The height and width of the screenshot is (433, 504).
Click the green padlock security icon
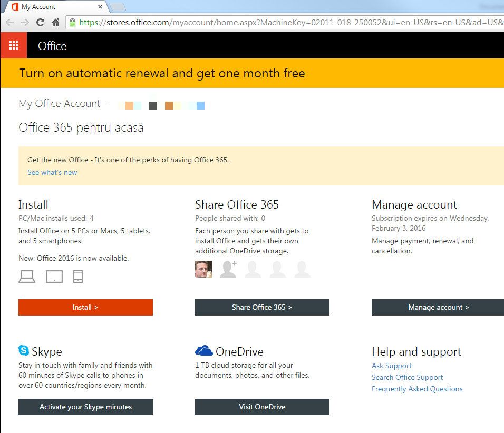point(73,22)
